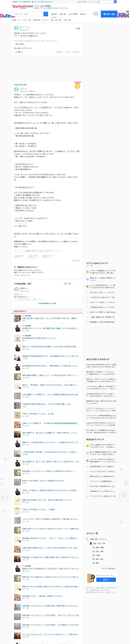Image resolution: width=129 pixels, height=644 pixels.
Task: Click the 質問・相談 button
Action: (x=109, y=14)
